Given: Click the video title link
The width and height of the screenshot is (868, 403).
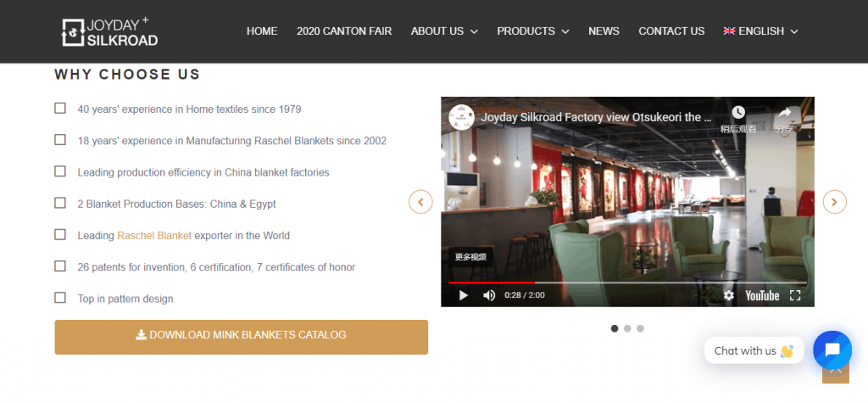Looking at the screenshot, I should pyautogui.click(x=596, y=117).
